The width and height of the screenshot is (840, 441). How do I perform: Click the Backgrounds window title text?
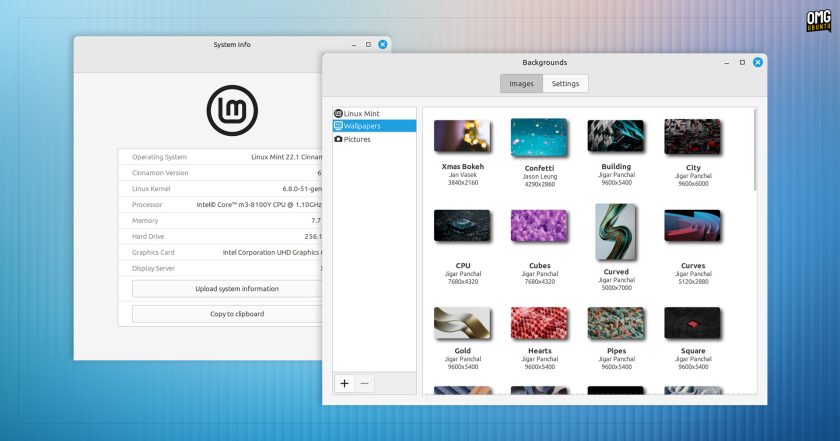tap(544, 62)
